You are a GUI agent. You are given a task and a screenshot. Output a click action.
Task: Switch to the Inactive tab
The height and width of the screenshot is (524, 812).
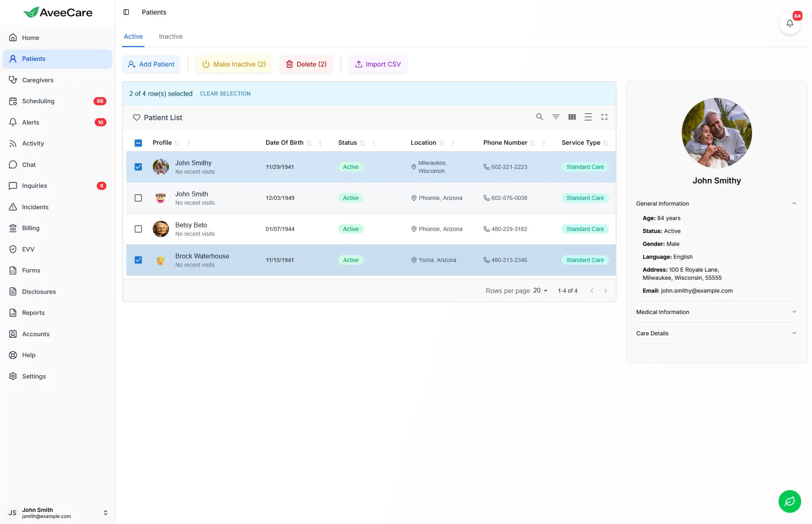(x=171, y=36)
